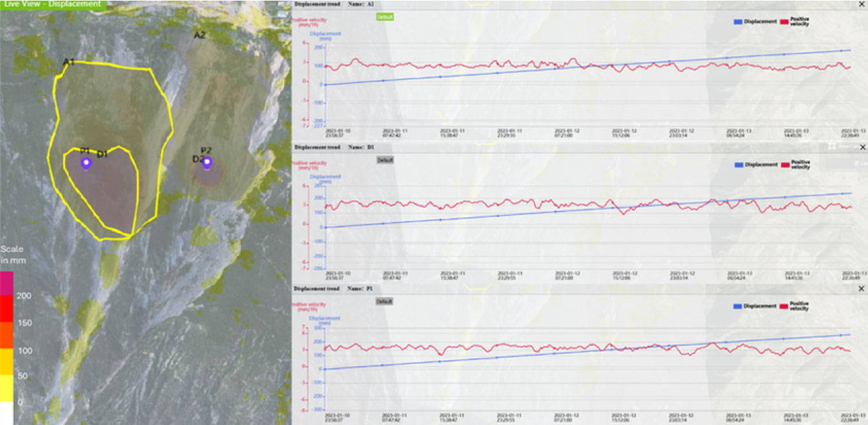Screen dimensions: 868x425
Task: Select the A1 area label on map
Action: 68,62
